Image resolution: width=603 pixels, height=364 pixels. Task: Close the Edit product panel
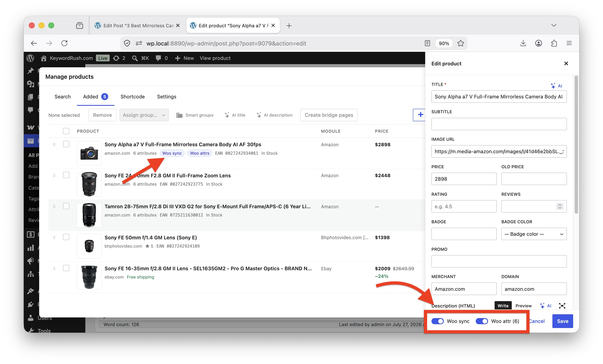[566, 64]
